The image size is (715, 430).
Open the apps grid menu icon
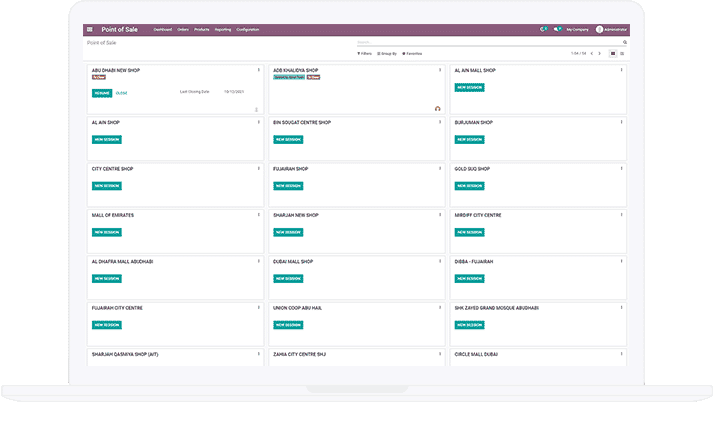pos(90,30)
